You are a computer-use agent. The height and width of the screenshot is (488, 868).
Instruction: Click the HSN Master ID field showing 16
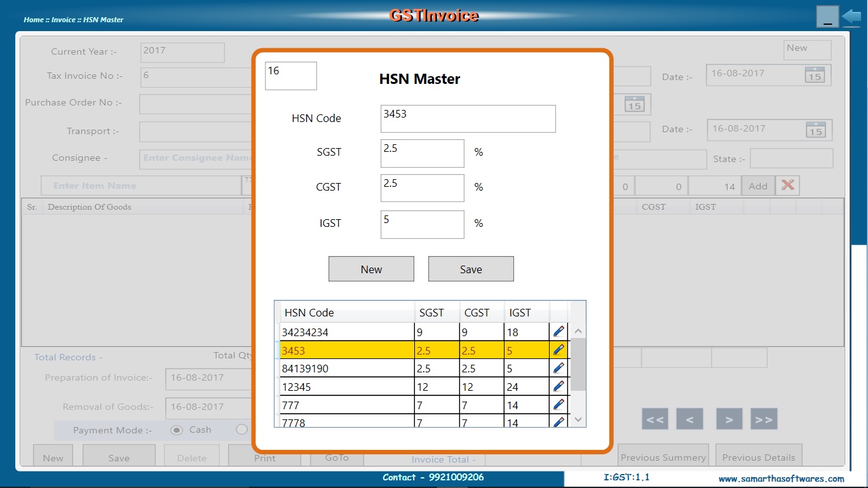pos(291,76)
